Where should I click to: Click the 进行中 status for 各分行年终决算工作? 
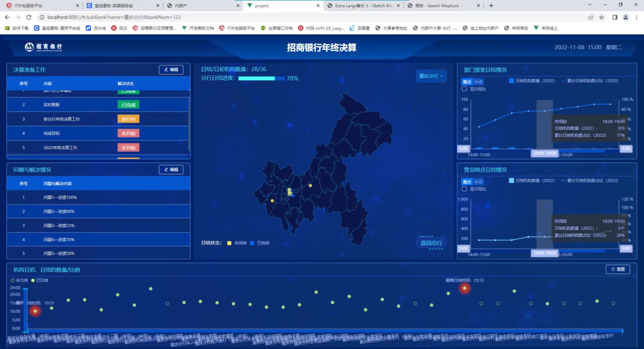[128, 119]
